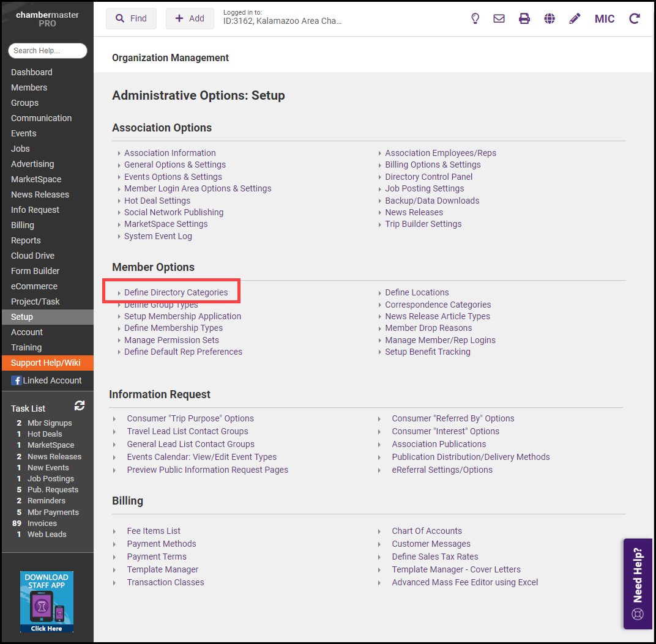This screenshot has height=644, width=656.
Task: Click the Manage Permission Sets link
Action: click(x=171, y=340)
